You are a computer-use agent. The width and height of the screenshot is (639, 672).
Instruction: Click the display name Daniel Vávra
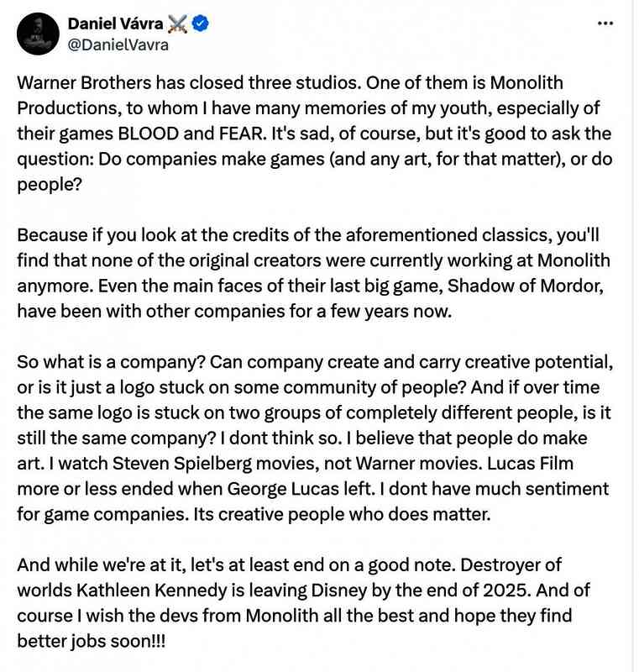[115, 24]
